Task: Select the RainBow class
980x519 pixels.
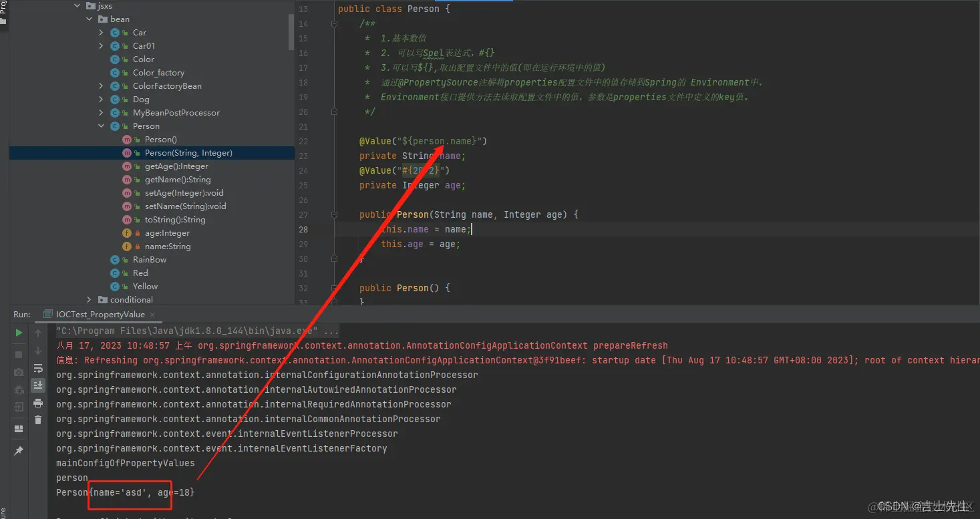Action: (150, 260)
